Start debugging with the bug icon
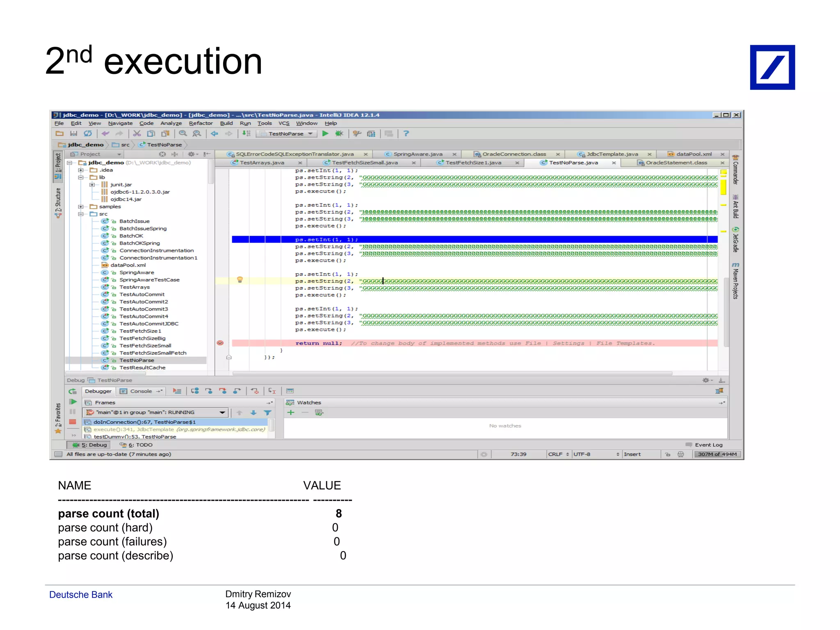The height and width of the screenshot is (630, 840). coord(339,134)
